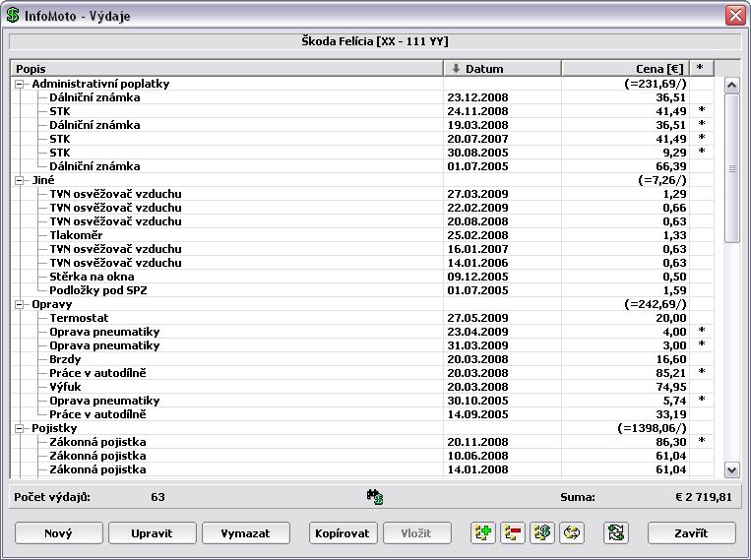The height and width of the screenshot is (560, 751).
Task: Select the Tlakoměr row
Action: pyautogui.click(x=362, y=235)
